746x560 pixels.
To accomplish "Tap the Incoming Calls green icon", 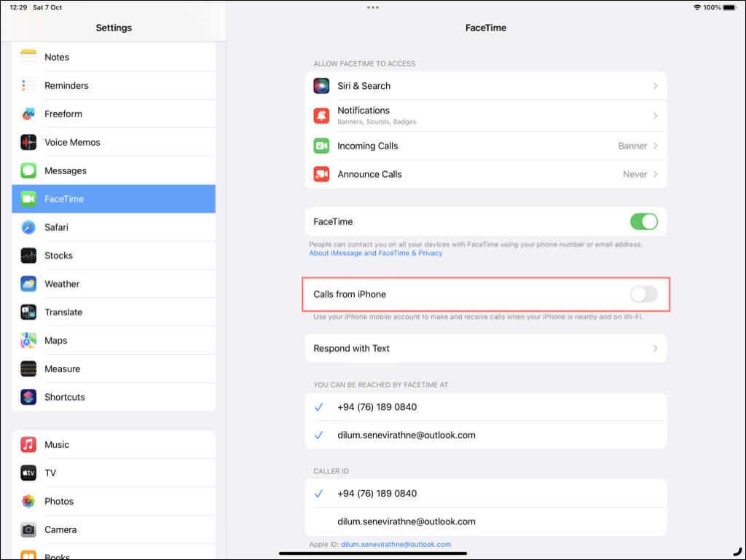I will pyautogui.click(x=321, y=146).
